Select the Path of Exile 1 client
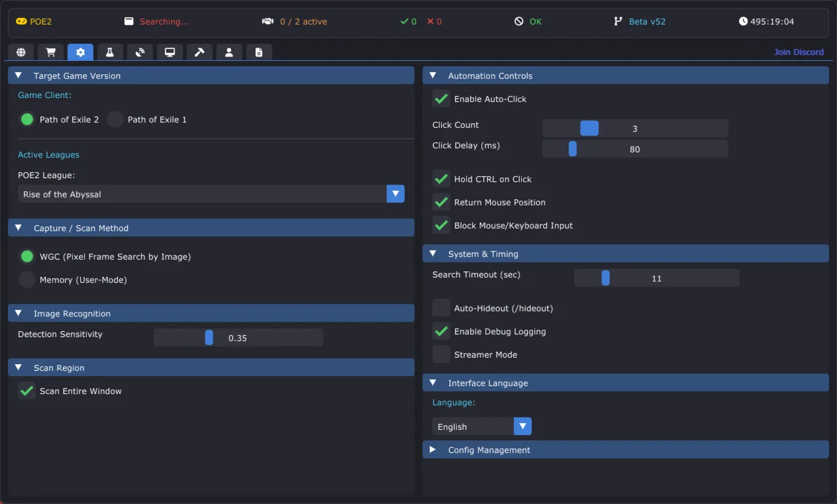The image size is (837, 504). point(115,120)
